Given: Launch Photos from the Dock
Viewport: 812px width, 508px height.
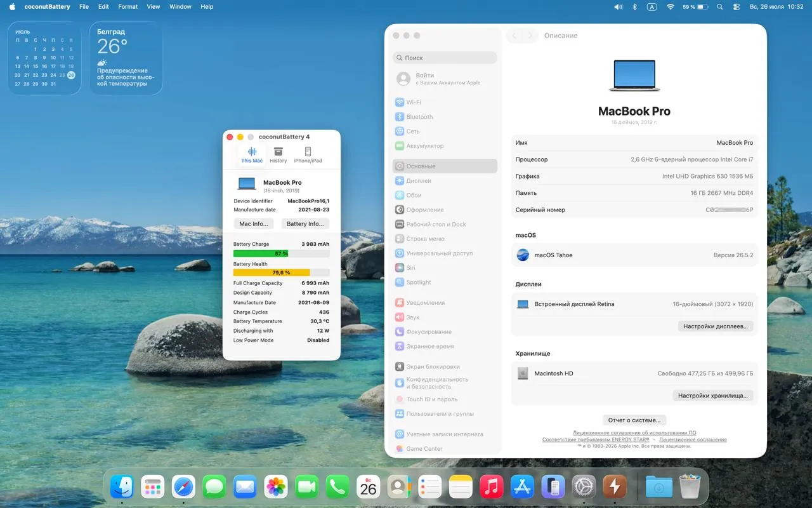Looking at the screenshot, I should click(x=276, y=487).
